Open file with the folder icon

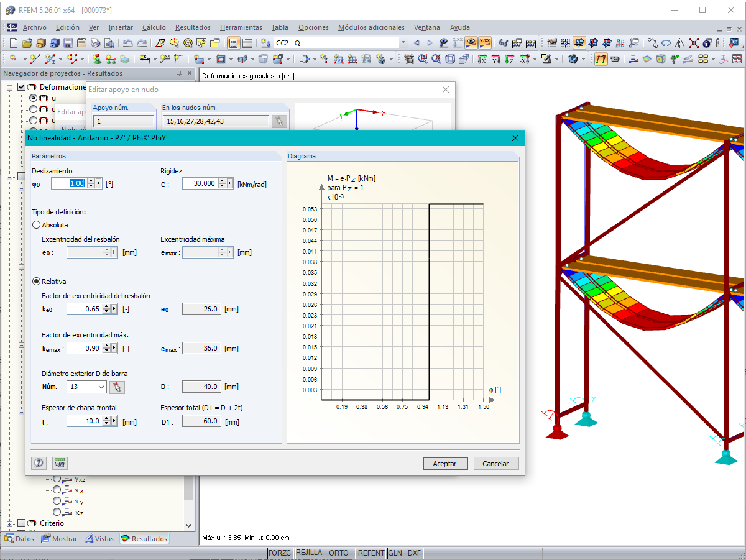[x=27, y=43]
